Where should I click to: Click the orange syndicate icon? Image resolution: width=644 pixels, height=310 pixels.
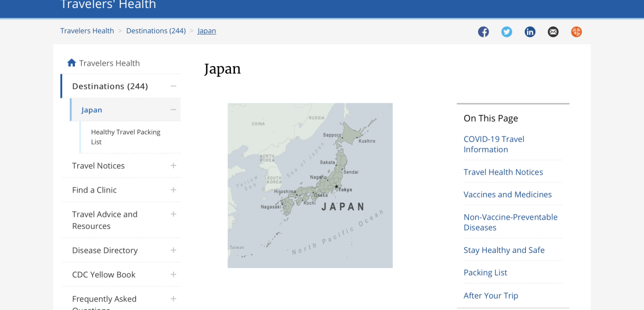coord(576,32)
